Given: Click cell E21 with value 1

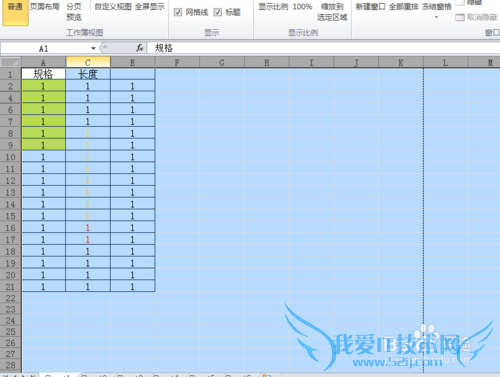Looking at the screenshot, I should 133,287.
